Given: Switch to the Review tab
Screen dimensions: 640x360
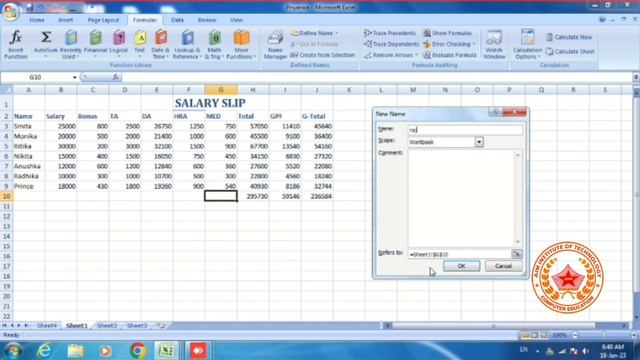Looking at the screenshot, I should click(x=207, y=20).
